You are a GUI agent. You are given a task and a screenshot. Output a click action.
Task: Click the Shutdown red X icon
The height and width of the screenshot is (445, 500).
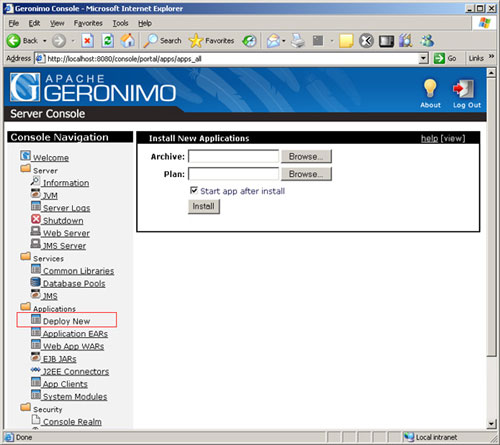pos(36,219)
